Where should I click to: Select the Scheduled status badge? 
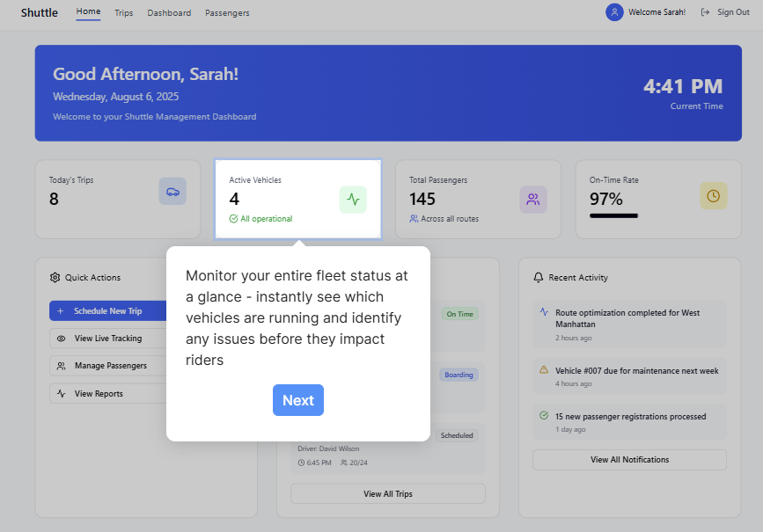457,434
